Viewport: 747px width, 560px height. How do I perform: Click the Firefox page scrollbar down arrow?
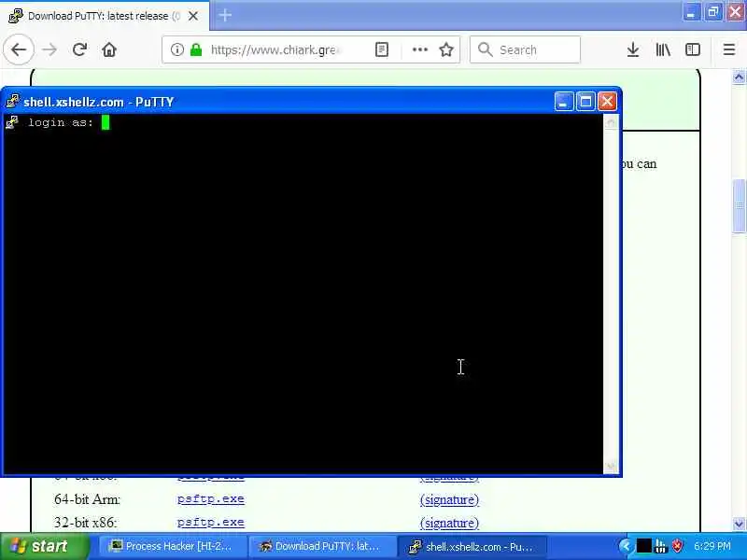coord(739,525)
